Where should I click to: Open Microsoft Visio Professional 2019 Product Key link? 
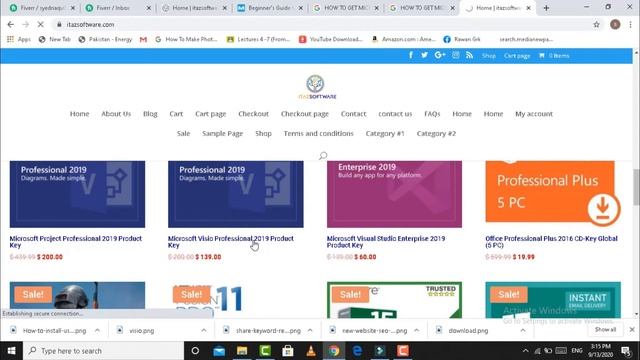[231, 242]
